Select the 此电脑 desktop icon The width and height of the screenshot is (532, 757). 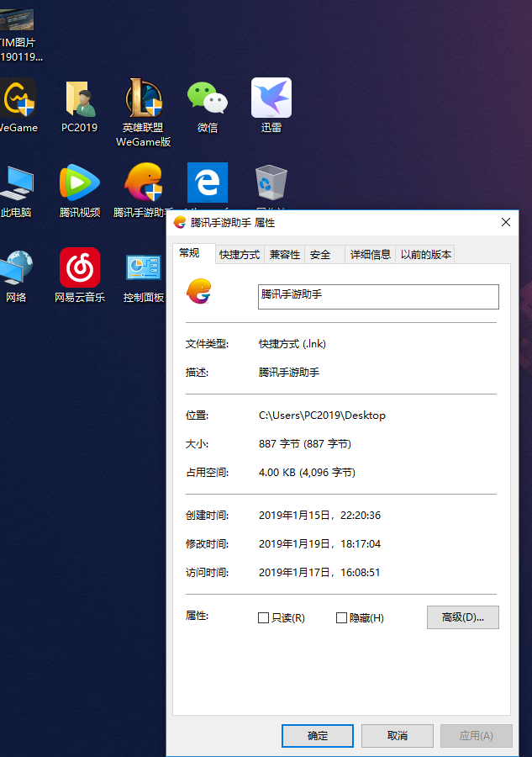click(17, 183)
